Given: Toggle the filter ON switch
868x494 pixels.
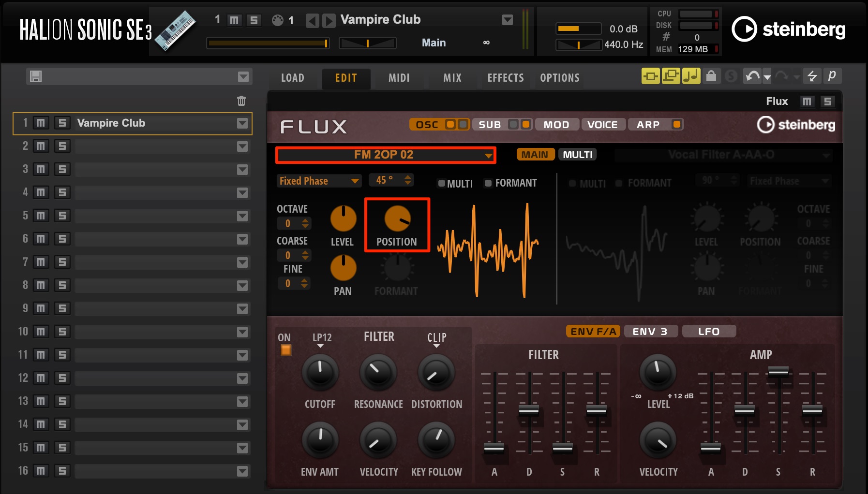Looking at the screenshot, I should pos(286,350).
